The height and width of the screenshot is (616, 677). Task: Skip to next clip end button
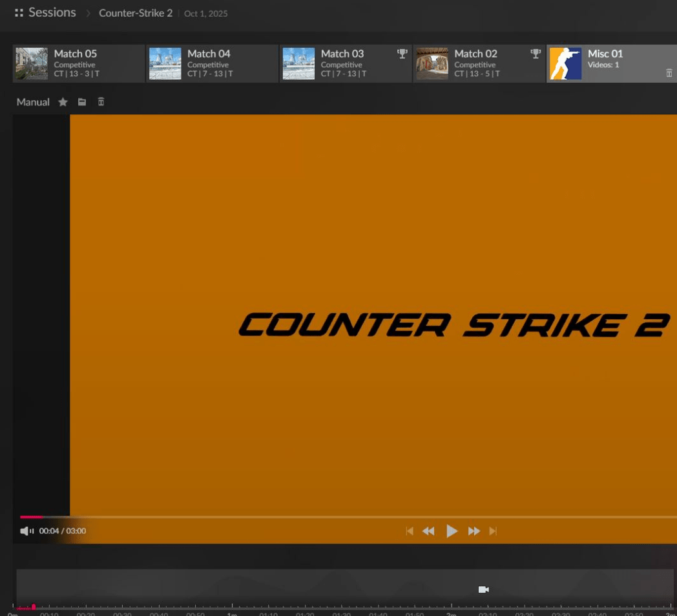(x=493, y=531)
